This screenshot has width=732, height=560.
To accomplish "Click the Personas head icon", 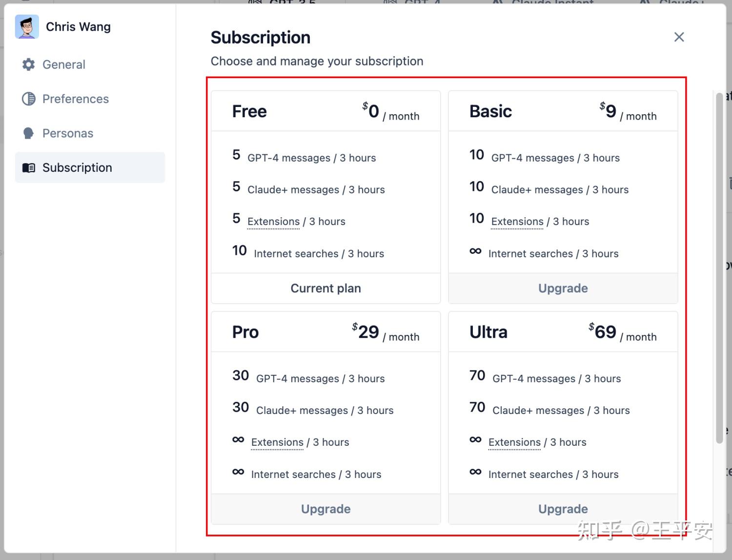I will point(29,133).
